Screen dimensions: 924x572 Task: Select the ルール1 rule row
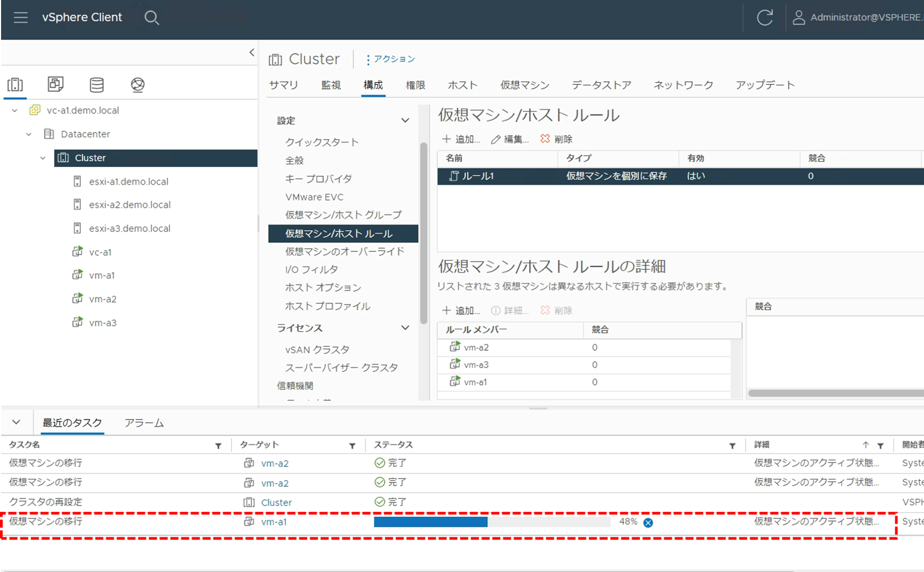tap(680, 176)
